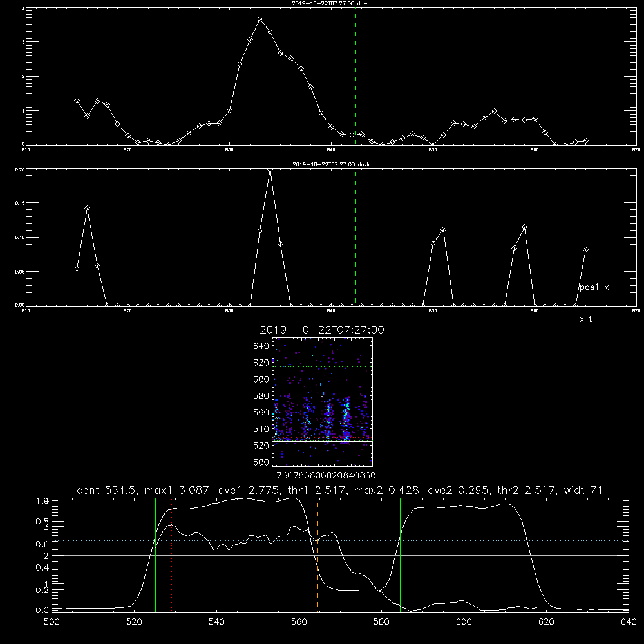Click the '0.15' y-axis label of the dusk plot
The width and height of the screenshot is (644, 644).
click(20, 203)
